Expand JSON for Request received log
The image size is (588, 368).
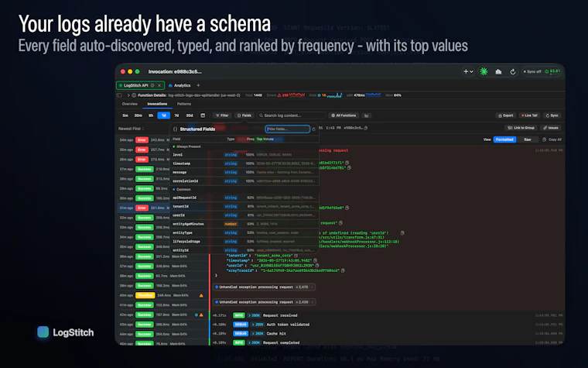tap(255, 315)
